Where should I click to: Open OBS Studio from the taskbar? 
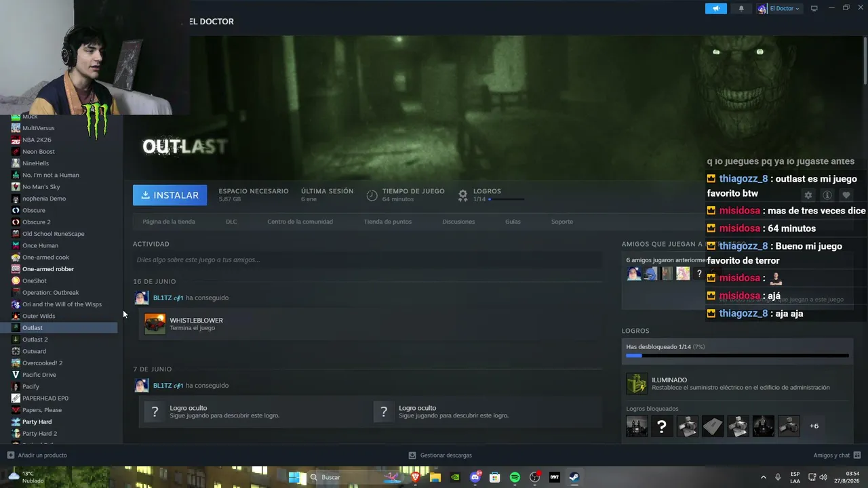tap(534, 477)
